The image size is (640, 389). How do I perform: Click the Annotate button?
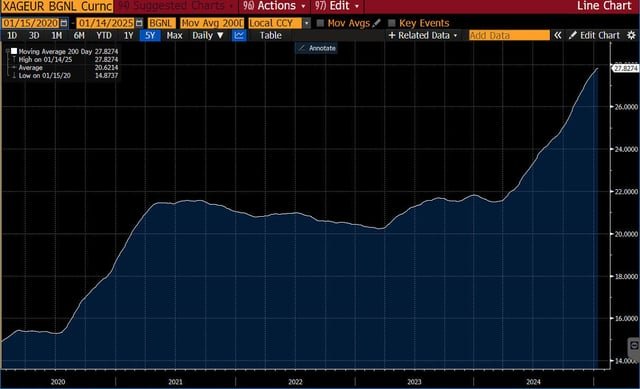point(316,48)
